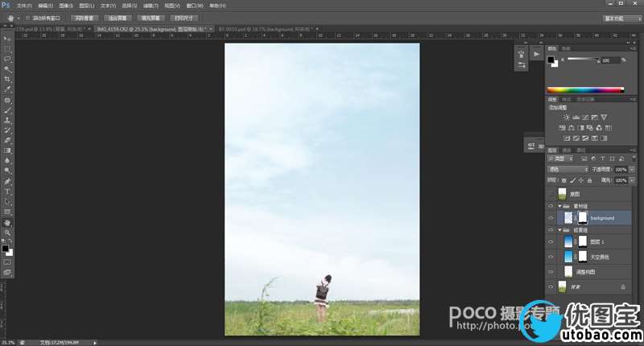Open the 图像(I) menu
This screenshot has width=644, height=346.
pyautogui.click(x=66, y=6)
